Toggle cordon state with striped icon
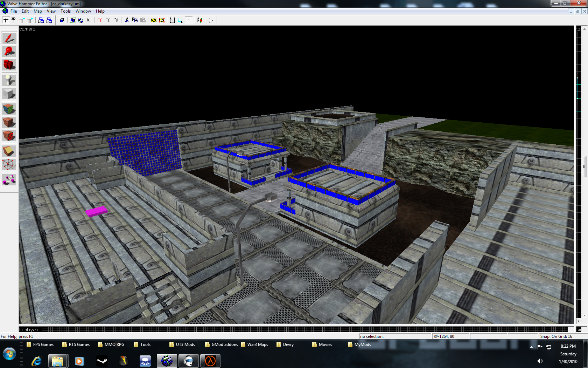The width and height of the screenshot is (588, 368). pyautogui.click(x=154, y=20)
